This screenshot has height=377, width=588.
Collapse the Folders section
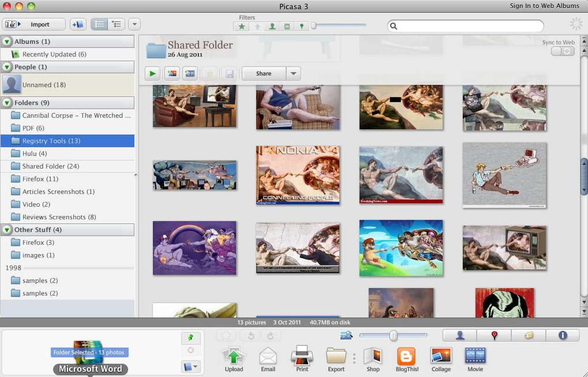click(7, 102)
